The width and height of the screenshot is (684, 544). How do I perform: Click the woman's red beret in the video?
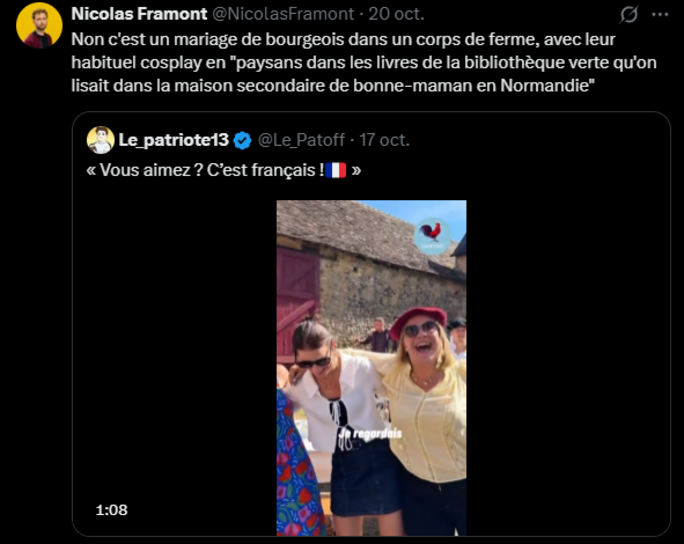coord(417,318)
